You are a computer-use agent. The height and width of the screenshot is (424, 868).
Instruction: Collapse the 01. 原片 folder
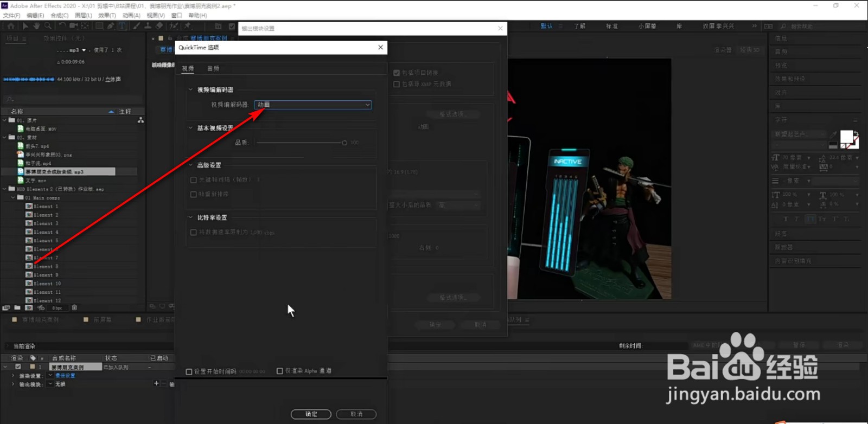[4, 120]
